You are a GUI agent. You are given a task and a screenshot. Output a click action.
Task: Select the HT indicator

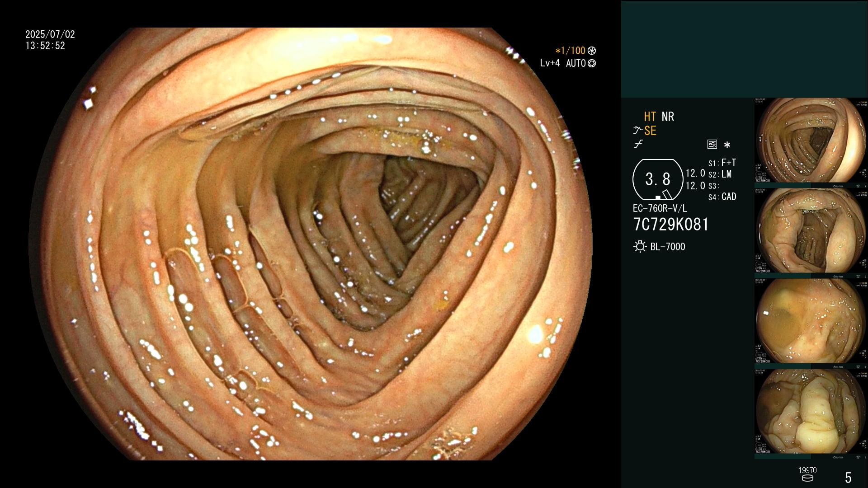coord(650,117)
